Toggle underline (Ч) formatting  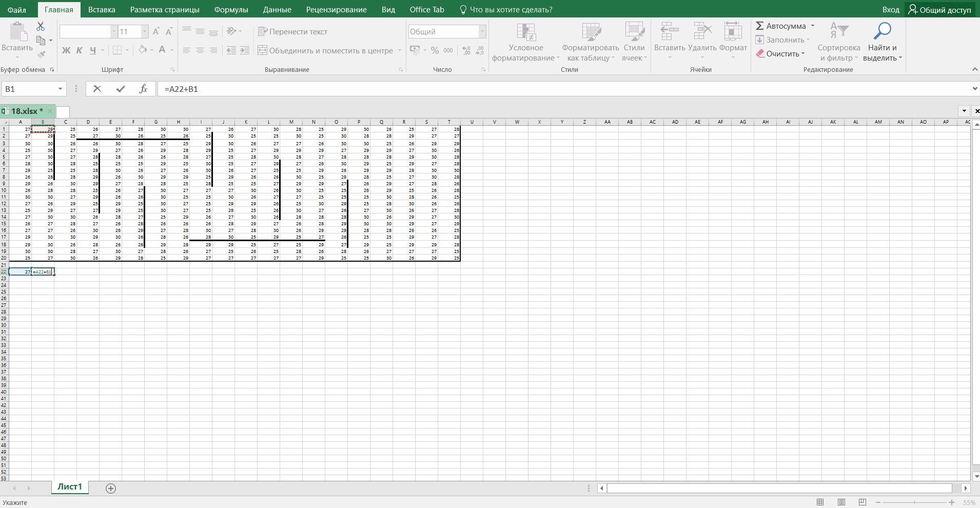[x=93, y=50]
